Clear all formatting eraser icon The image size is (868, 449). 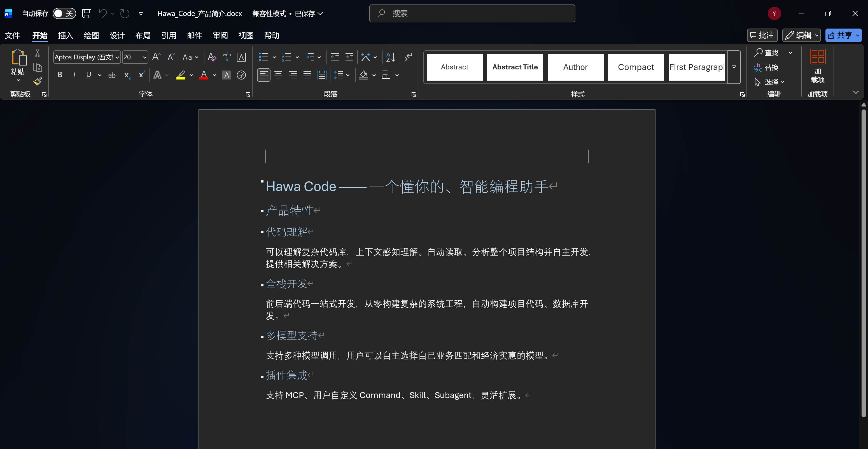tap(212, 57)
